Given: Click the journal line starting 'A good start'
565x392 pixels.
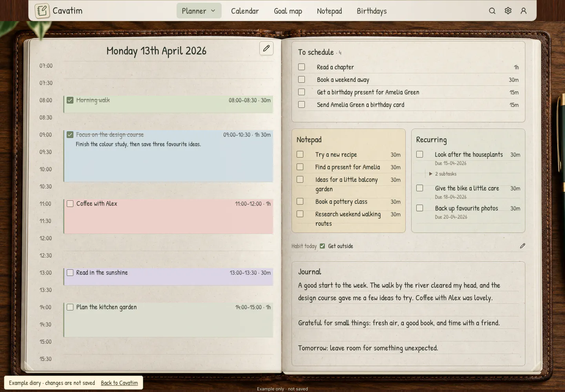Looking at the screenshot, I should tap(399, 285).
